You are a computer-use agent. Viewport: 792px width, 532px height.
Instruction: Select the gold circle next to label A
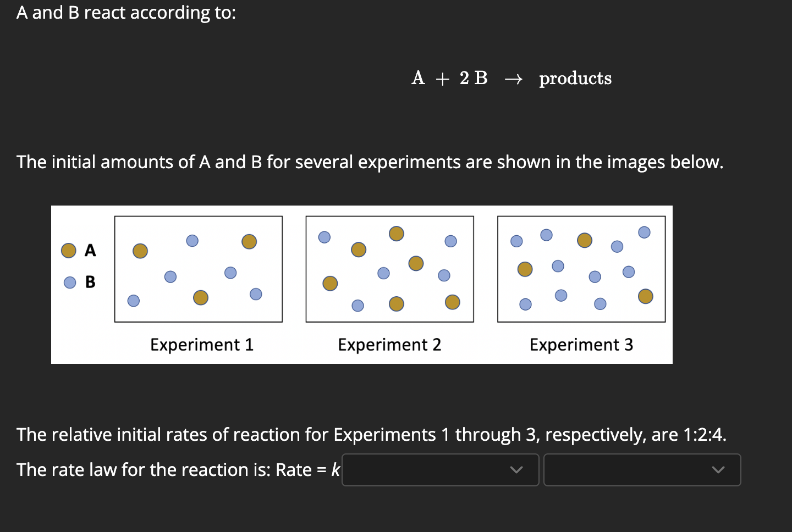(68, 250)
